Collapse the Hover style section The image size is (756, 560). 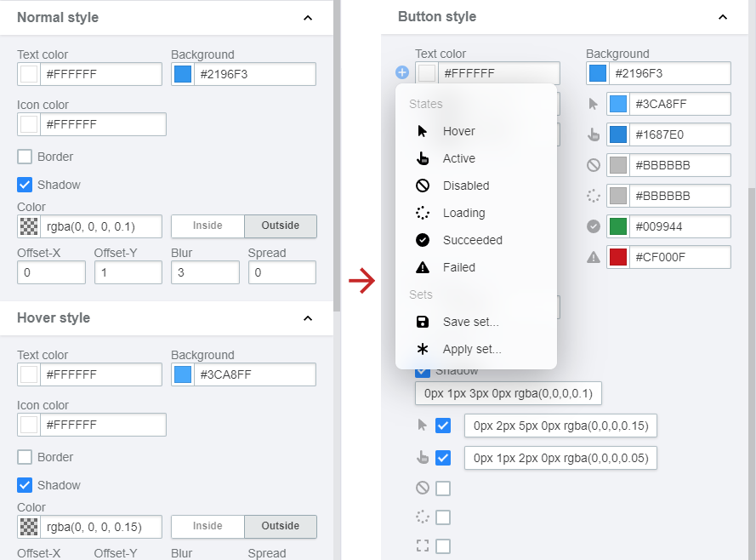pos(308,317)
